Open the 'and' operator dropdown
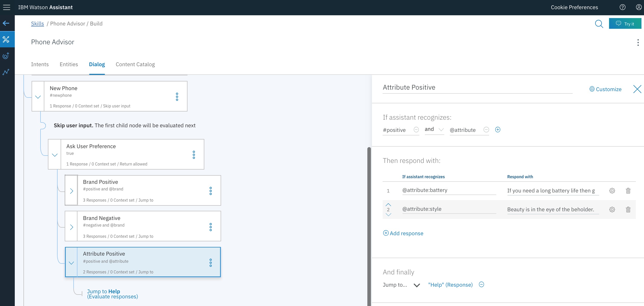Image resolution: width=644 pixels, height=306 pixels. (x=434, y=130)
